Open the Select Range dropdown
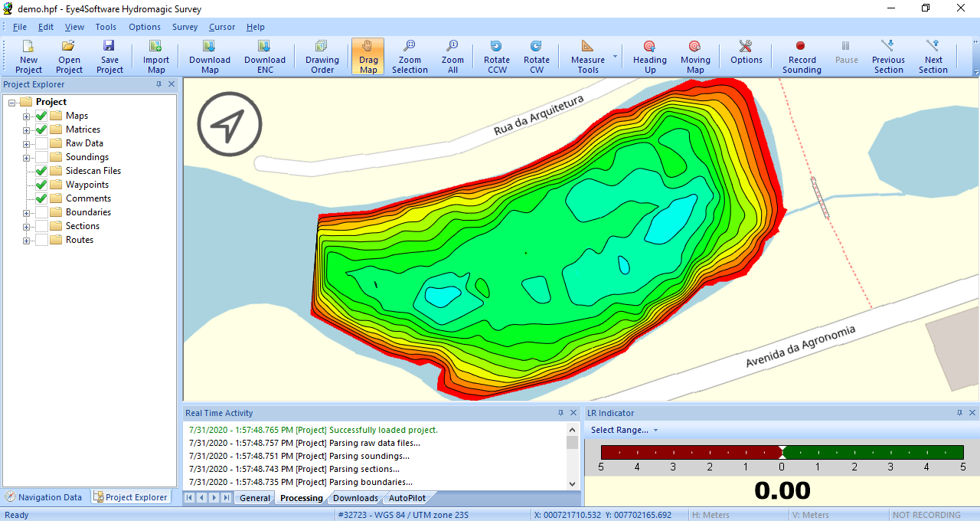The image size is (980, 521). point(624,430)
